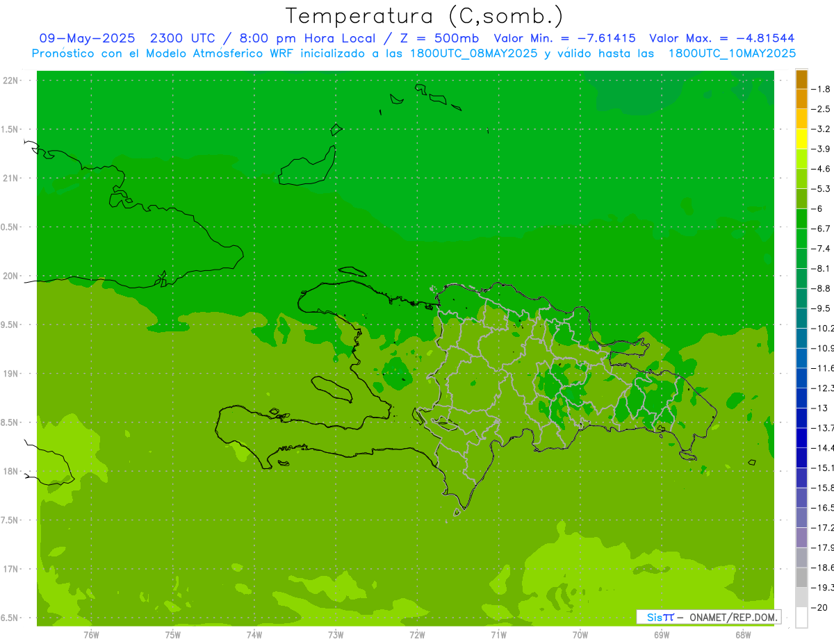This screenshot has height=644, width=834.
Task: Click the "74W" longitude label
Action: tap(254, 634)
